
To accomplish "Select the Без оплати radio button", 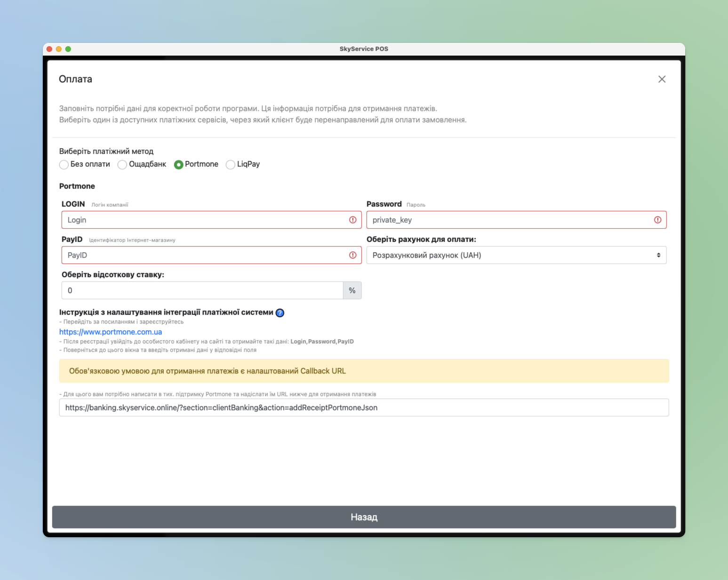I will coord(64,165).
